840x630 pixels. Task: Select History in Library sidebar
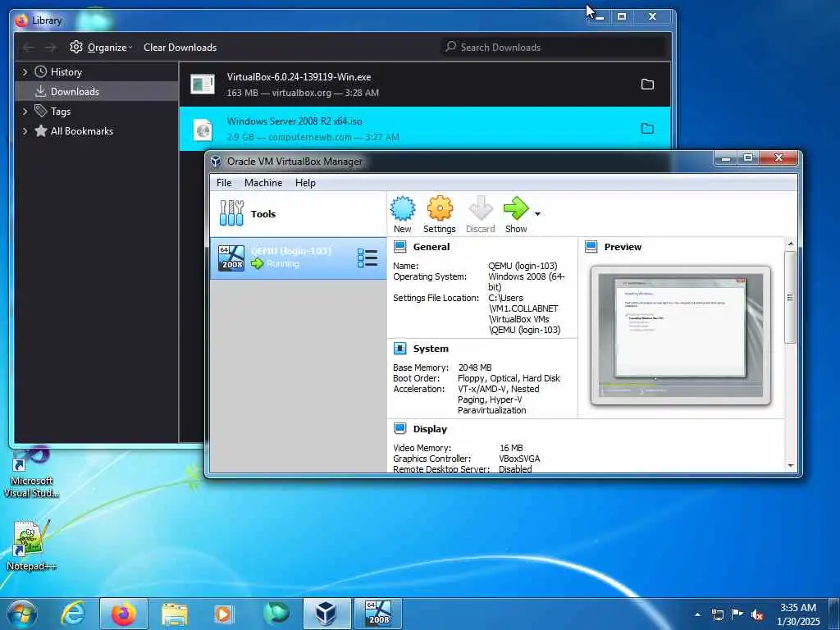97,72
